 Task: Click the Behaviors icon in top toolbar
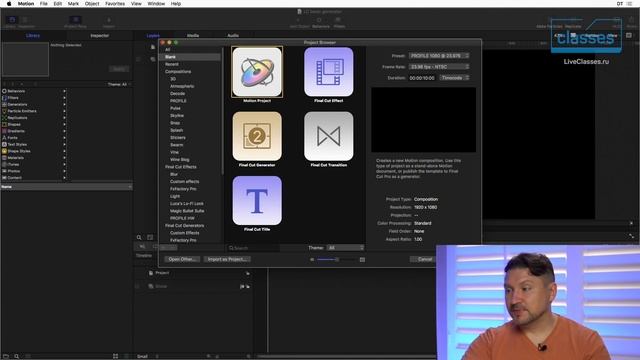point(319,20)
